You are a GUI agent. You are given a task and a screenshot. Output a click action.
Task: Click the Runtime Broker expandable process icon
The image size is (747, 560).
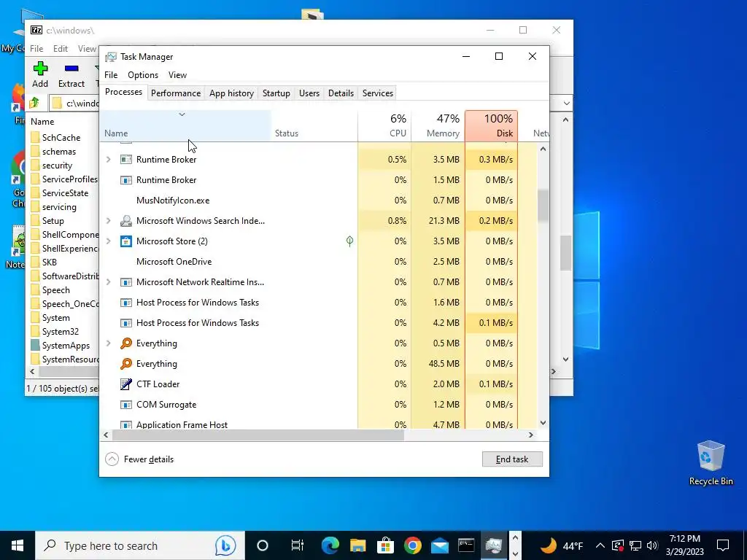point(125,160)
